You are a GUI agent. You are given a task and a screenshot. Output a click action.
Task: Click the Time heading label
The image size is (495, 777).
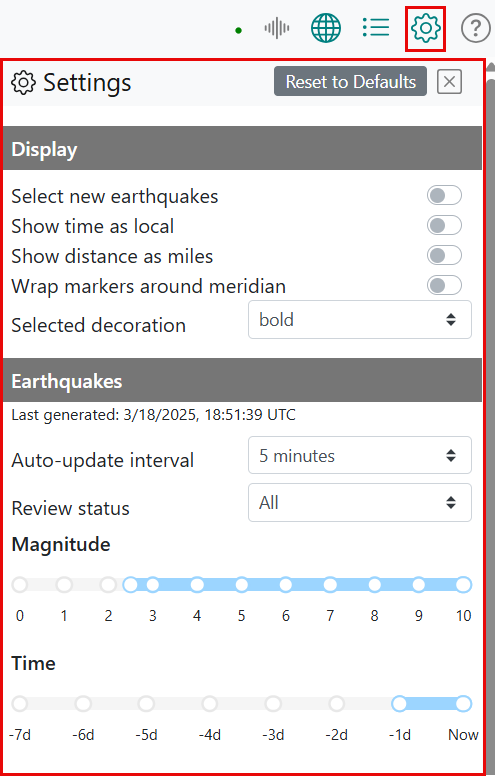[x=33, y=663]
